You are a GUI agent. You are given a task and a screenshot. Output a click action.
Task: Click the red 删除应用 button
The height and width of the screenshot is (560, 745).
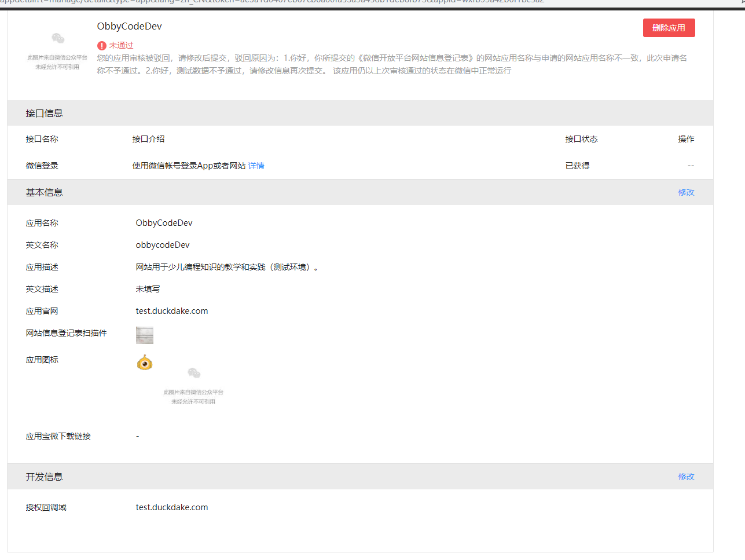(x=669, y=28)
